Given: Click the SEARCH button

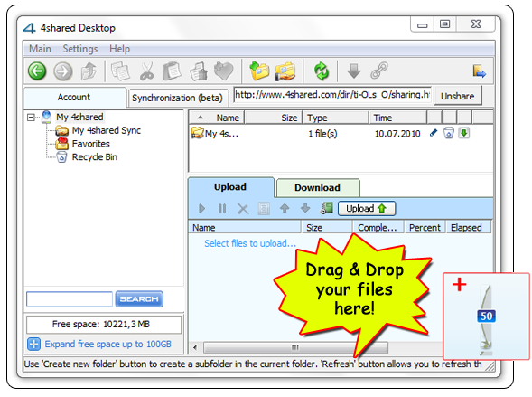Looking at the screenshot, I should tap(139, 299).
